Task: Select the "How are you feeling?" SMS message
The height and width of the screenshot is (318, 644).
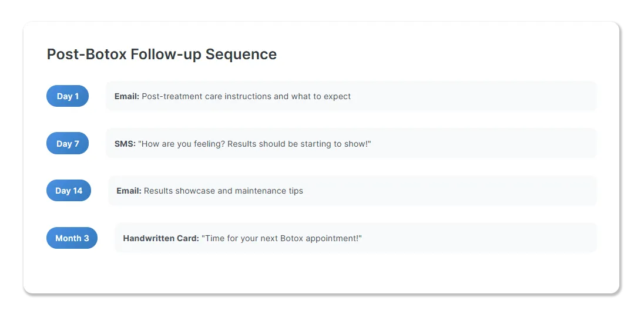Action: [254, 144]
